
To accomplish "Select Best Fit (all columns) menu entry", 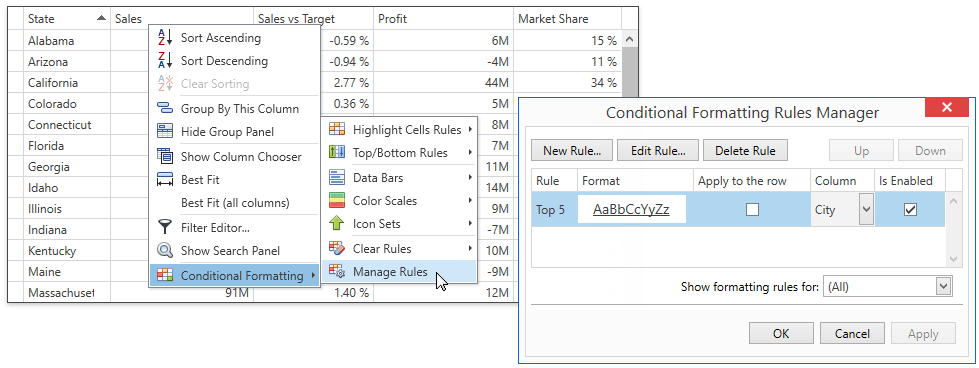I will click(235, 202).
